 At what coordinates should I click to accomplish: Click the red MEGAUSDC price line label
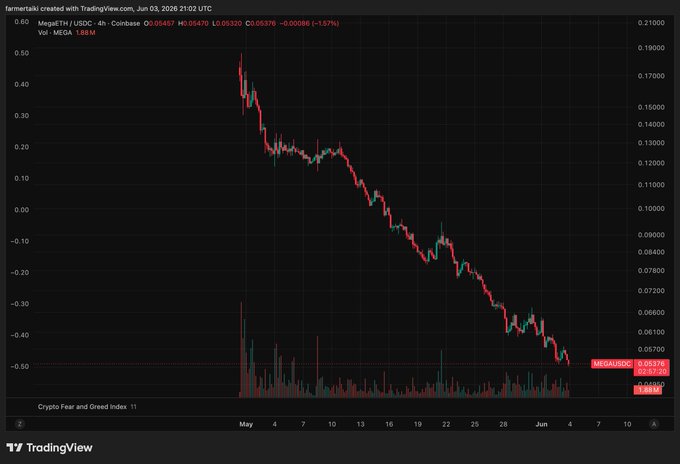[612, 364]
